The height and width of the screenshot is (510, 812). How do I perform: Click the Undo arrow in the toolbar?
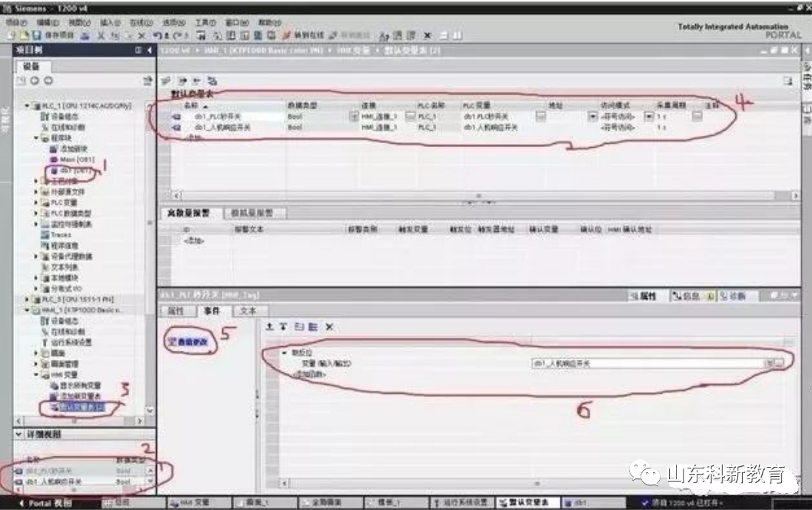click(x=158, y=35)
